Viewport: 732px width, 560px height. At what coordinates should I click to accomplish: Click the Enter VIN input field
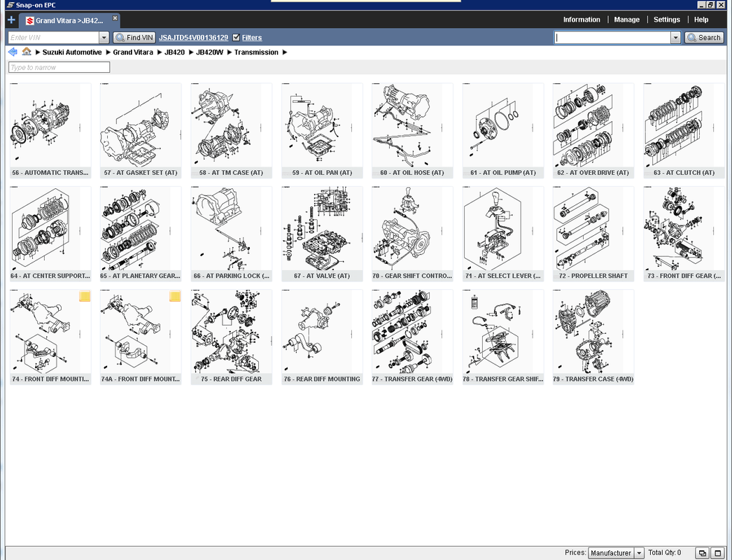54,37
